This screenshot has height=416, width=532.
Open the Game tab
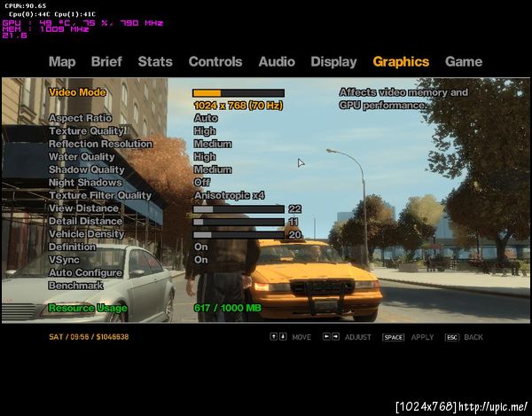click(464, 62)
